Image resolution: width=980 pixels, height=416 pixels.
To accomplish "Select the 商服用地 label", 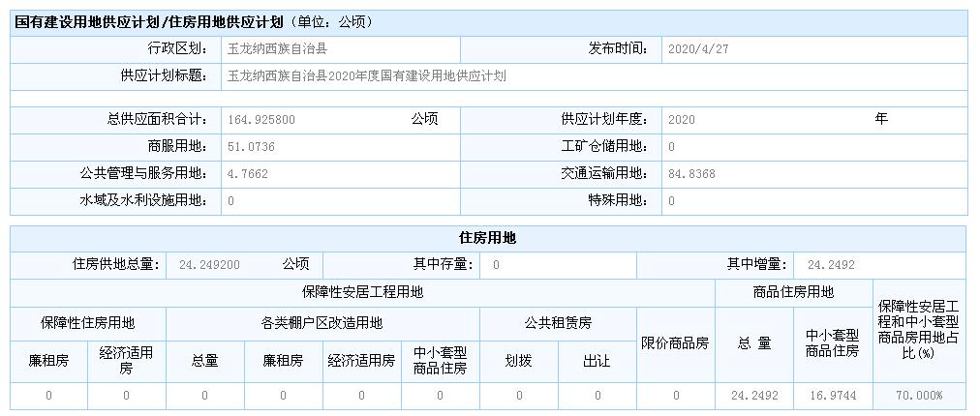I will (x=177, y=147).
